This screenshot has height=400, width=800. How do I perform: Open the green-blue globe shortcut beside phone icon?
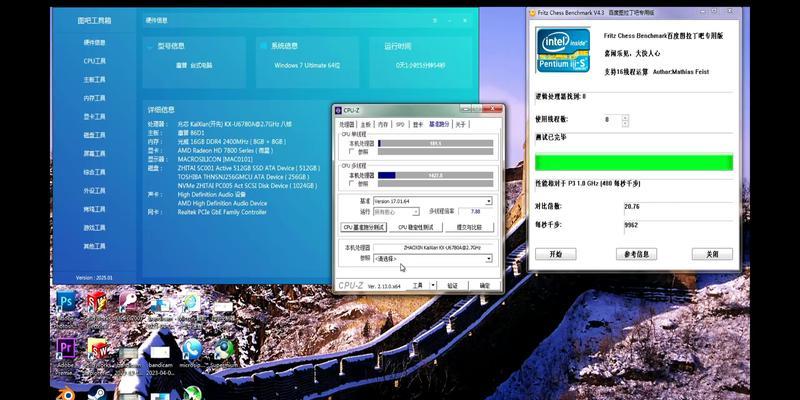click(x=223, y=348)
